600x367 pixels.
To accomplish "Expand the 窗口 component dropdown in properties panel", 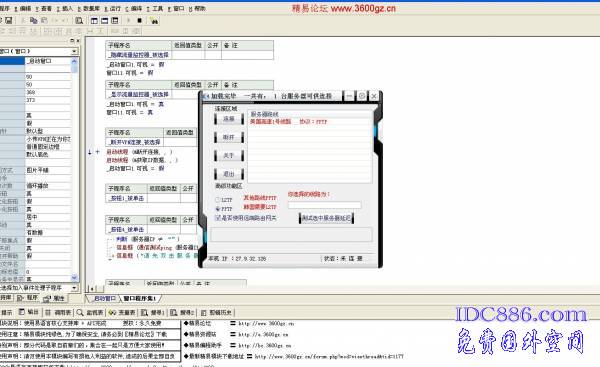I will [74, 51].
